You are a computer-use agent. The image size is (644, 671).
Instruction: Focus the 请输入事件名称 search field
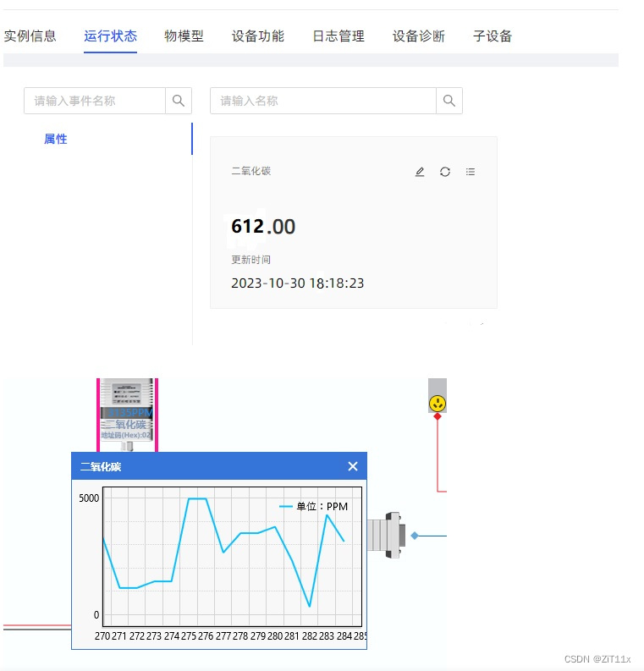(x=95, y=101)
